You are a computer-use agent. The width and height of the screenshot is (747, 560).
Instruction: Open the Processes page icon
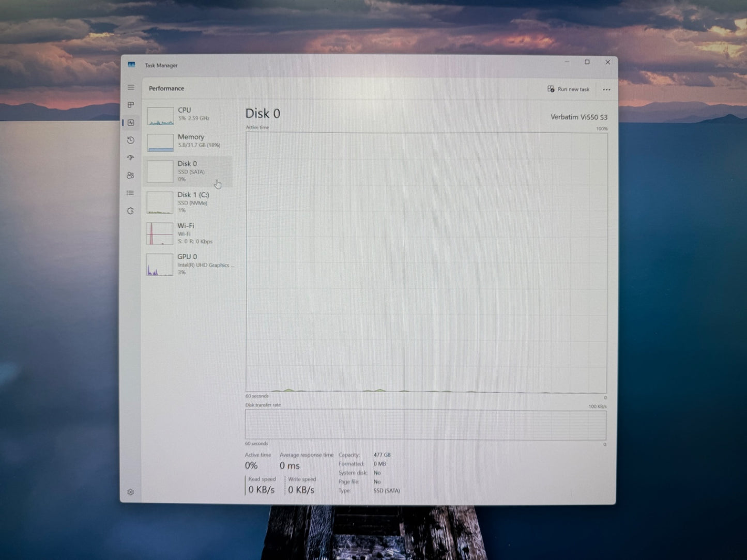point(130,105)
